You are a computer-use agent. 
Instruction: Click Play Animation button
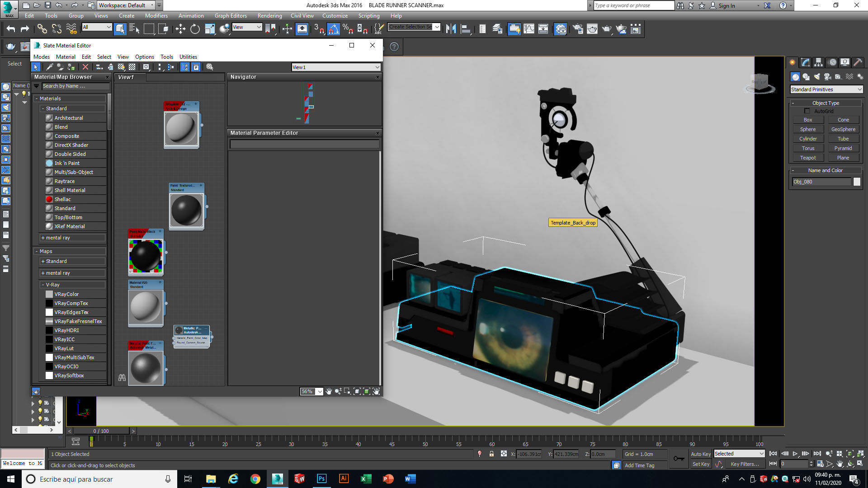pos(795,454)
